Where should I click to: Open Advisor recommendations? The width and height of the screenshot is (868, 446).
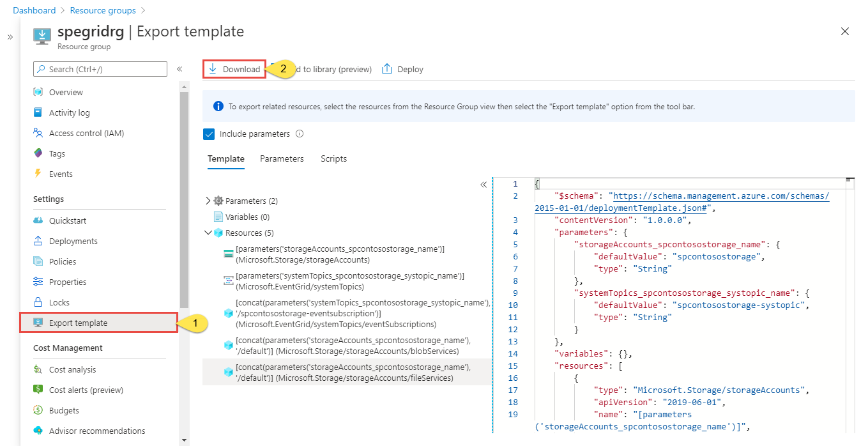click(x=97, y=431)
